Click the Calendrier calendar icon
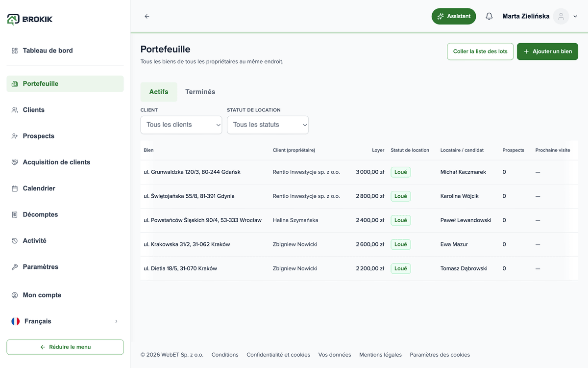The height and width of the screenshot is (368, 588). [x=15, y=188]
